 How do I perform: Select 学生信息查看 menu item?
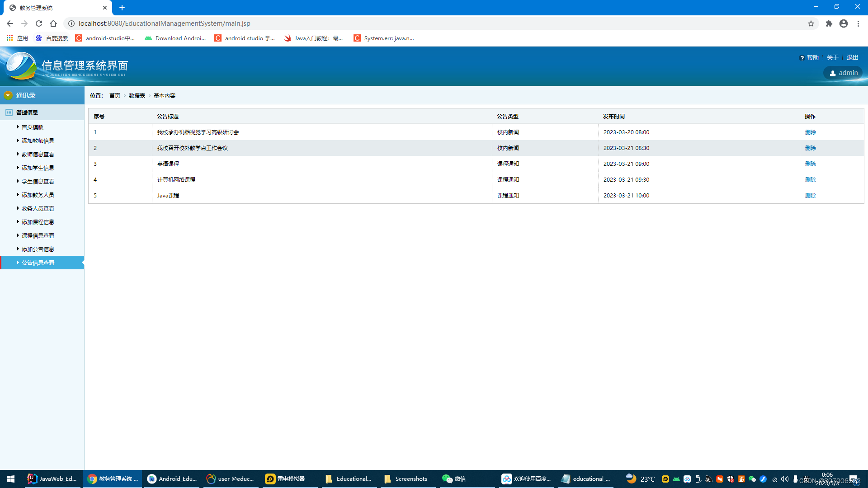[38, 181]
